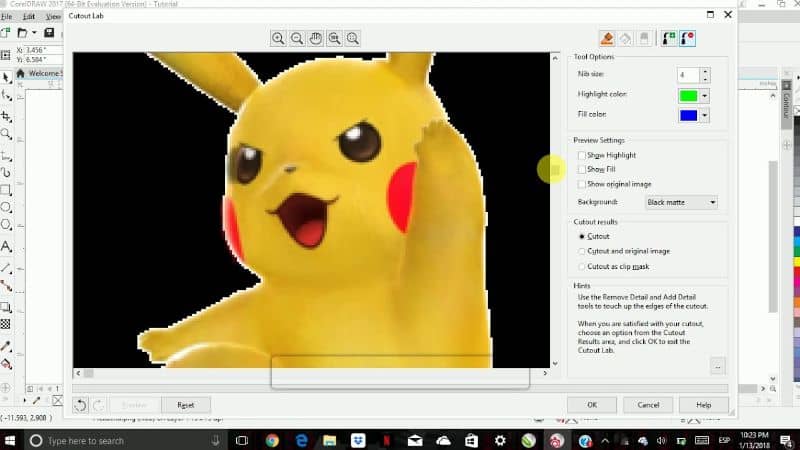Image resolution: width=800 pixels, height=450 pixels.
Task: Select the Interactive Fill tool in toolbox
Action: click(x=7, y=364)
